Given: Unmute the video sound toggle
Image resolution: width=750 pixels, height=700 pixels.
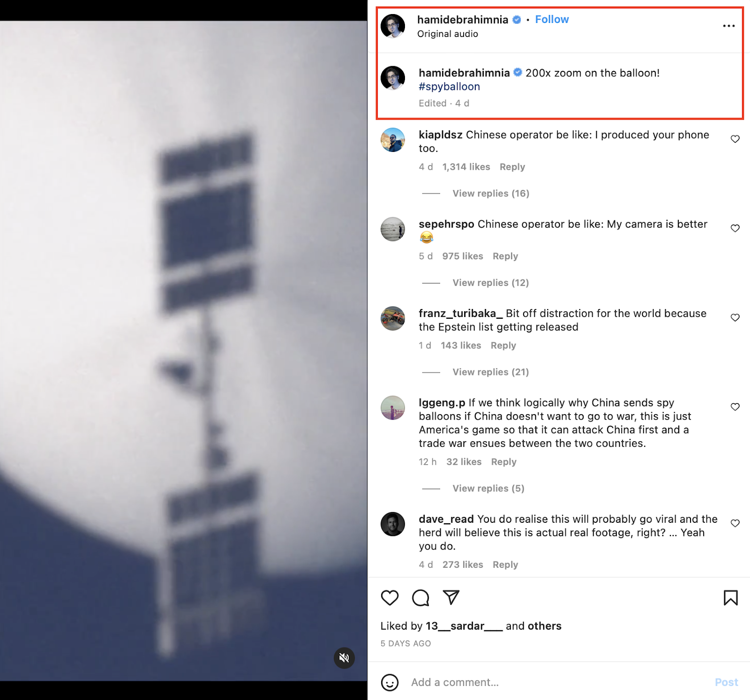Looking at the screenshot, I should coord(344,658).
